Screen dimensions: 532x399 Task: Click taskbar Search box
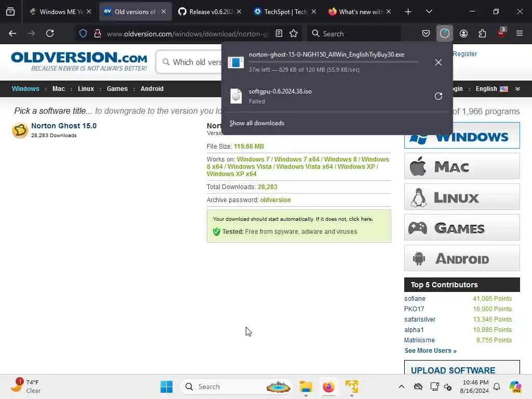pyautogui.click(x=236, y=387)
